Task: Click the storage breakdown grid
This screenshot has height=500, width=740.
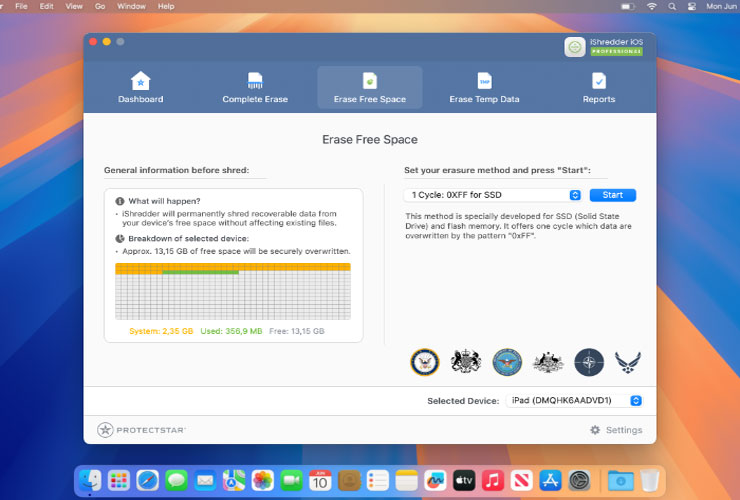Action: 232,295
